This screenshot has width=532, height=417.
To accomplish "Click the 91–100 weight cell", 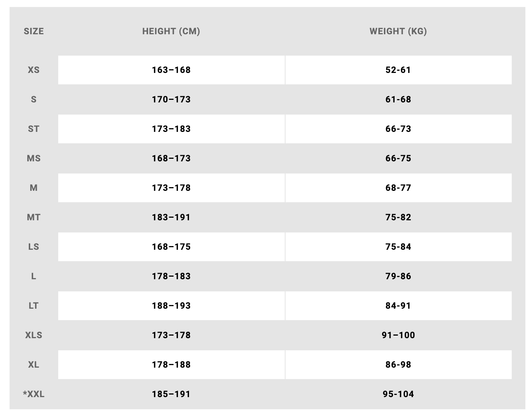I will 398,335.
